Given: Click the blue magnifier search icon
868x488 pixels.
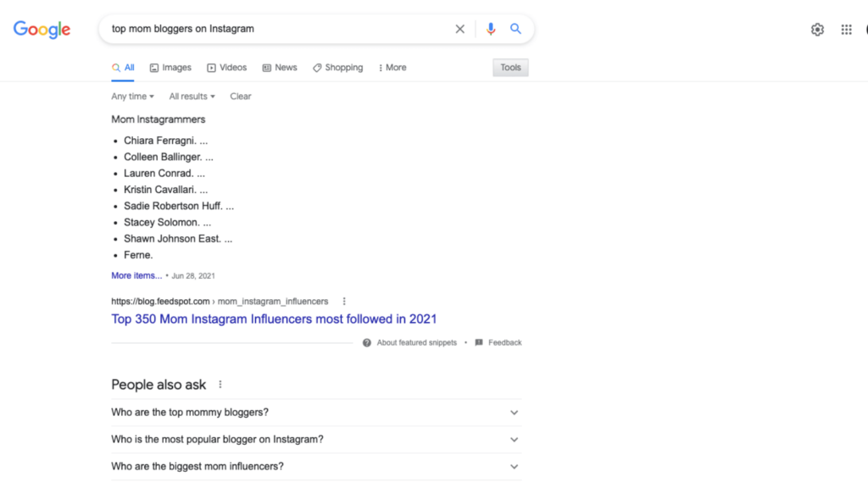Looking at the screenshot, I should pyautogui.click(x=515, y=29).
